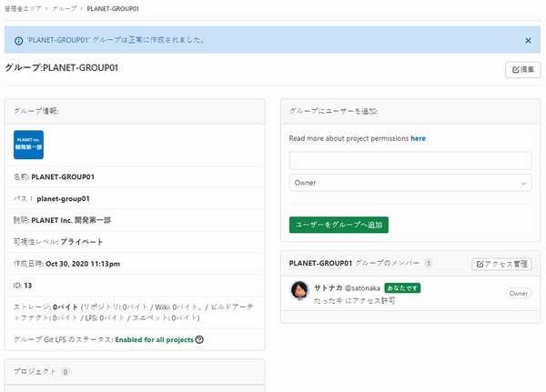
Task: Go to グループ breadcrumb link
Action: tap(65, 9)
